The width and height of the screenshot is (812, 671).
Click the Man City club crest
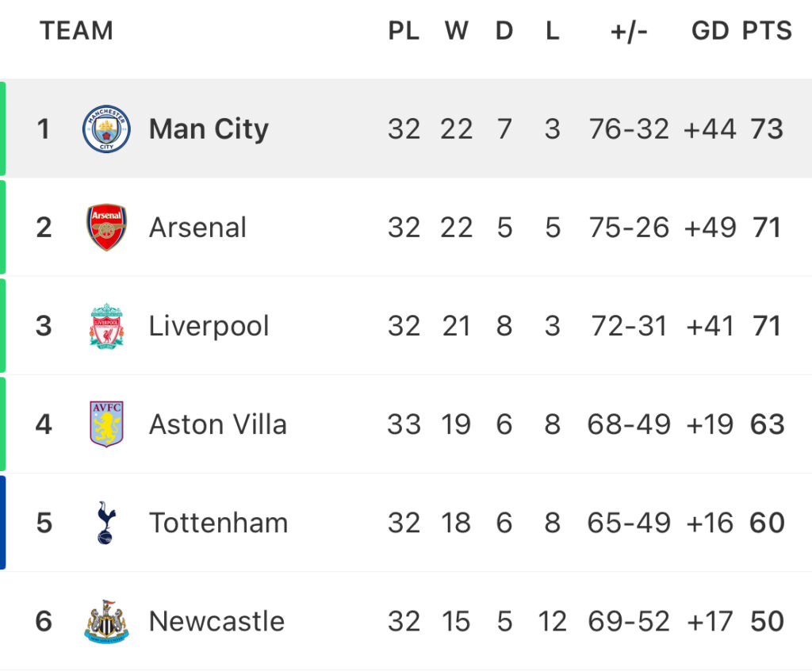(106, 128)
